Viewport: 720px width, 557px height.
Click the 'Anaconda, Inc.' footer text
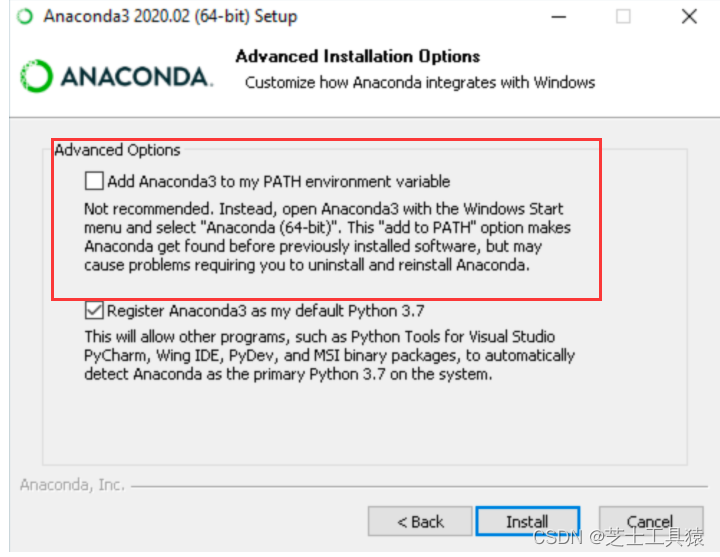pos(72,484)
